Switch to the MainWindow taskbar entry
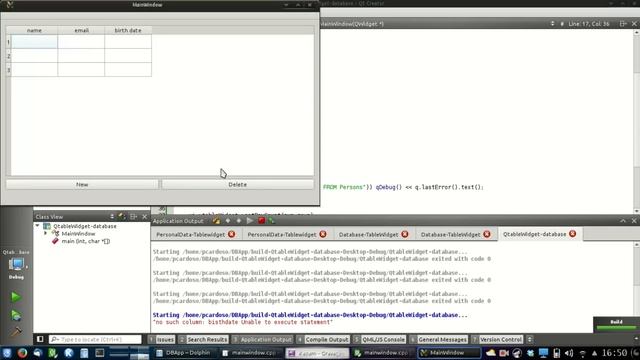 449,353
